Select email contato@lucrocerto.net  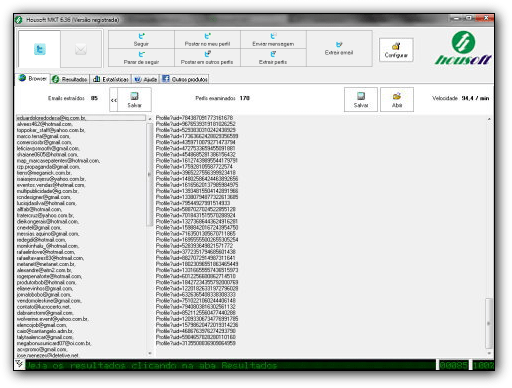tap(44, 307)
